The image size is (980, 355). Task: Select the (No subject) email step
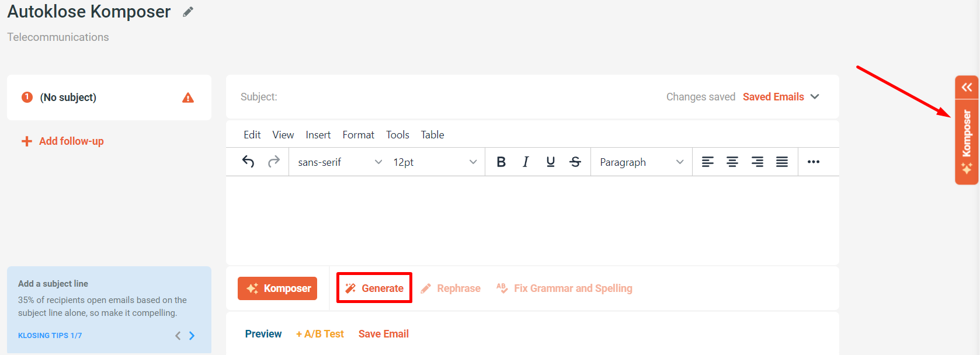109,98
